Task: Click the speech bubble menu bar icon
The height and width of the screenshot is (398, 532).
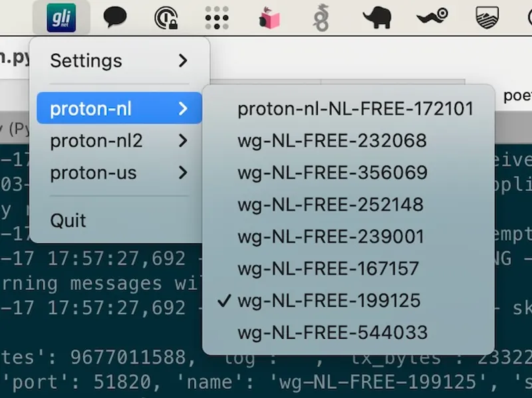Action: (114, 17)
